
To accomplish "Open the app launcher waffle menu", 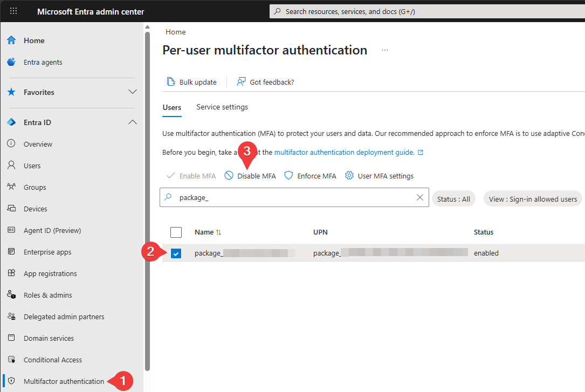I will point(13,11).
